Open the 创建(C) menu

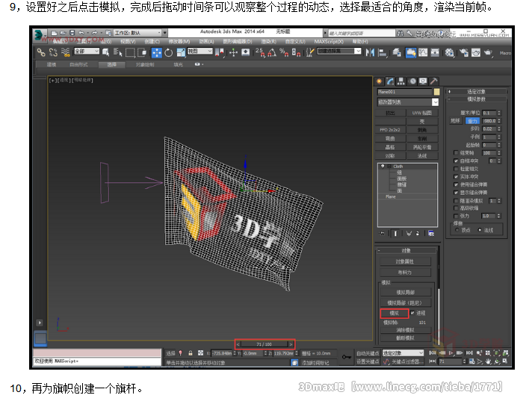[152, 41]
